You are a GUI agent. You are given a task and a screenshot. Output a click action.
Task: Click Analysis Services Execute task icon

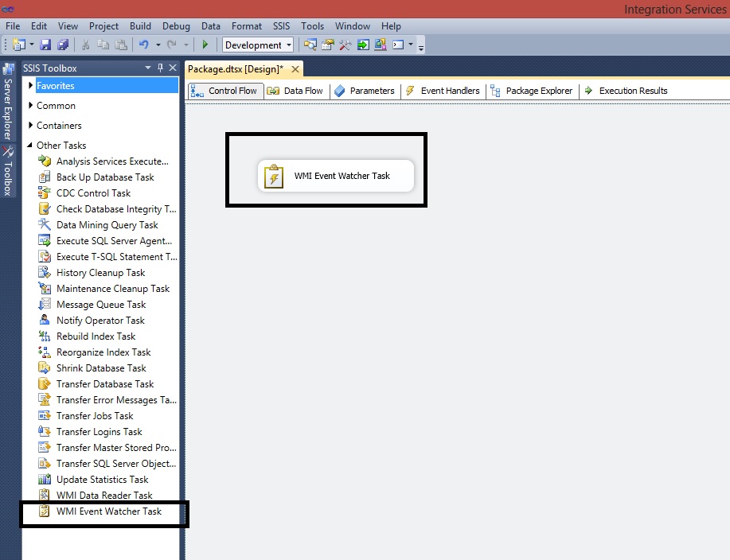[x=45, y=161]
